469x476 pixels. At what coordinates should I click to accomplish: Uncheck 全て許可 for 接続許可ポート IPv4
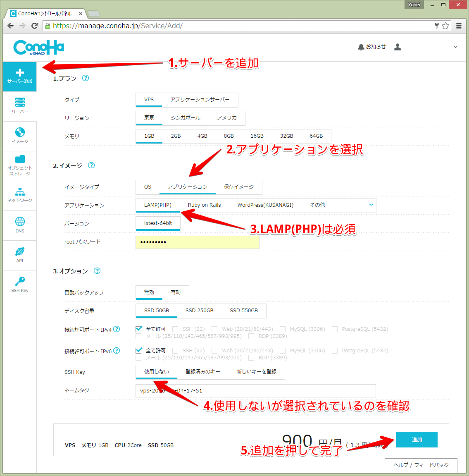tap(138, 329)
